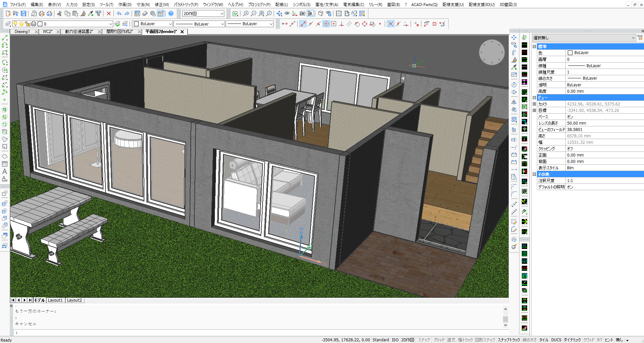Open the ByLayer linetype dropdown in toolbar
The width and height of the screenshot is (644, 343).
tap(199, 24)
